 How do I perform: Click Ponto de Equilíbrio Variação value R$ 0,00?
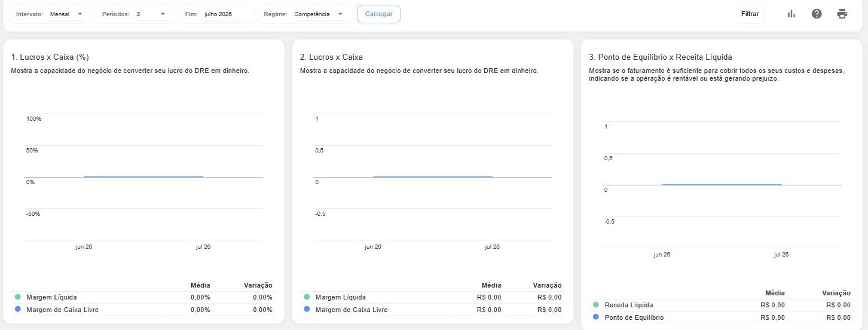(839, 317)
